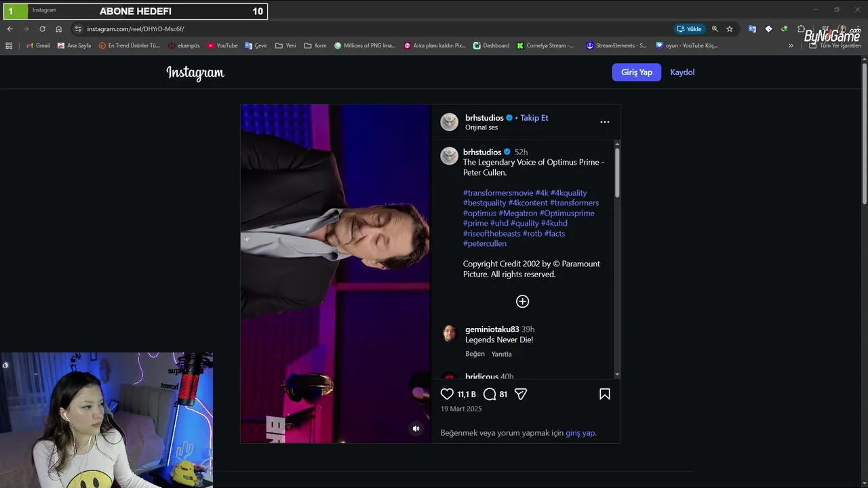The width and height of the screenshot is (868, 488).
Task: Open hashtag #transformersmovie
Action: pyautogui.click(x=498, y=192)
